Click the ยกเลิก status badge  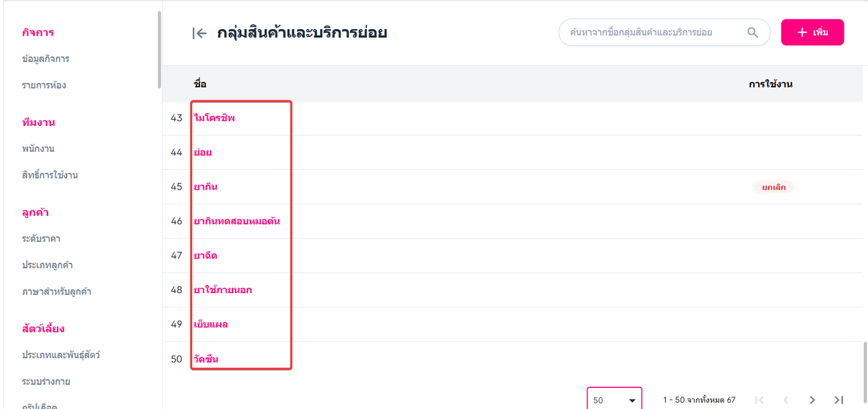coord(774,187)
